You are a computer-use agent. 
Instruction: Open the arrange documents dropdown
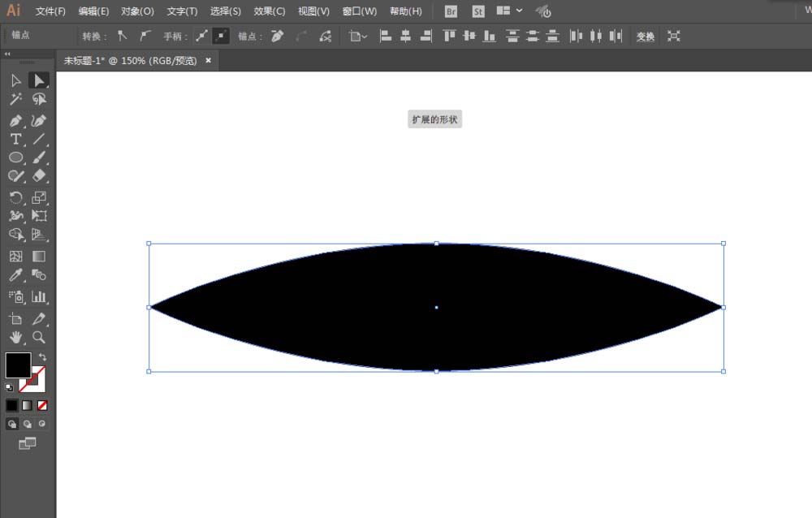coord(508,11)
